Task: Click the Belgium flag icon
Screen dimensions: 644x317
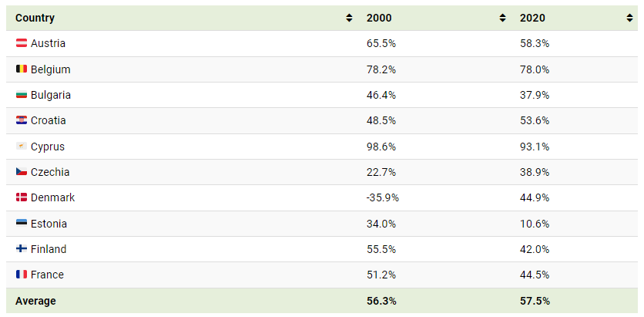Action: pyautogui.click(x=22, y=69)
